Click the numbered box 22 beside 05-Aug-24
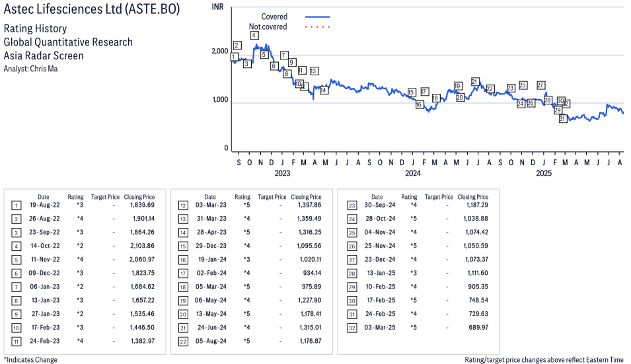This screenshot has width=631, height=364. tap(183, 342)
